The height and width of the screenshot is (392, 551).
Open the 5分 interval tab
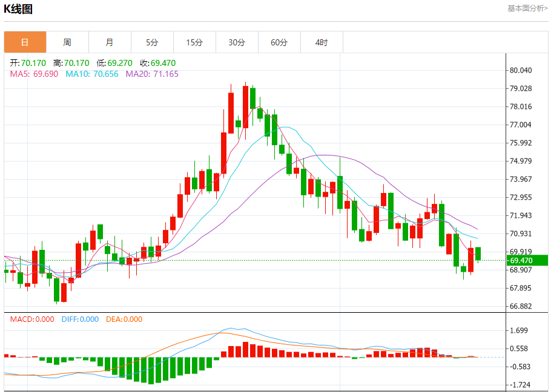(152, 42)
